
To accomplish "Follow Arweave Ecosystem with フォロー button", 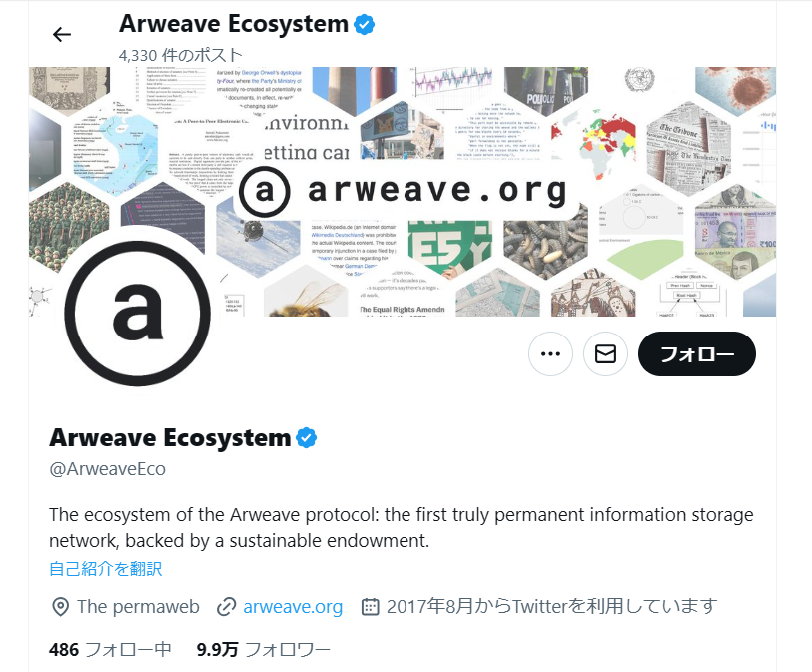I will (x=696, y=354).
